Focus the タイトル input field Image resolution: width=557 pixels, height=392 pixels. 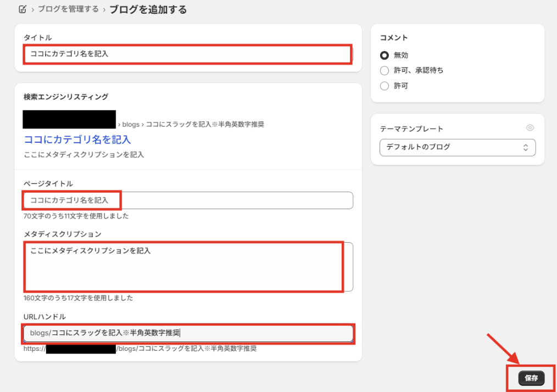pos(187,54)
